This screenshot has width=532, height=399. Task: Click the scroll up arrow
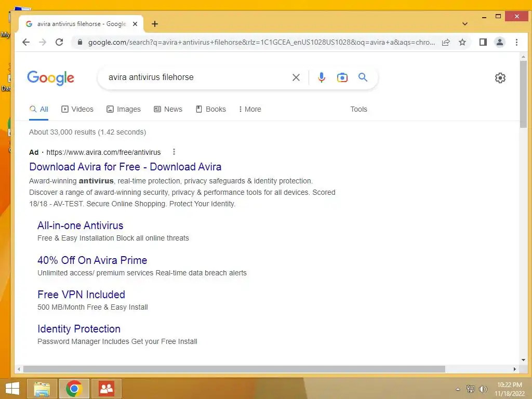(x=523, y=57)
